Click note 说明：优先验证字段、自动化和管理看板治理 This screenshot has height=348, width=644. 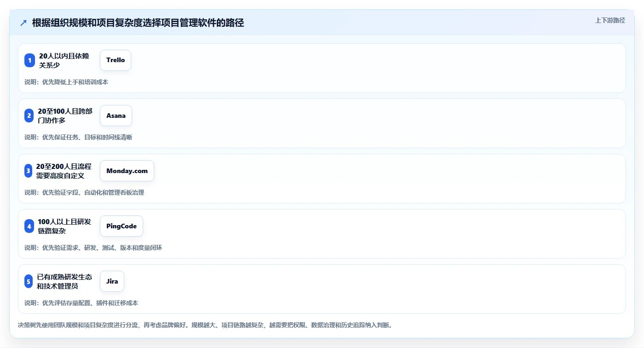point(84,192)
